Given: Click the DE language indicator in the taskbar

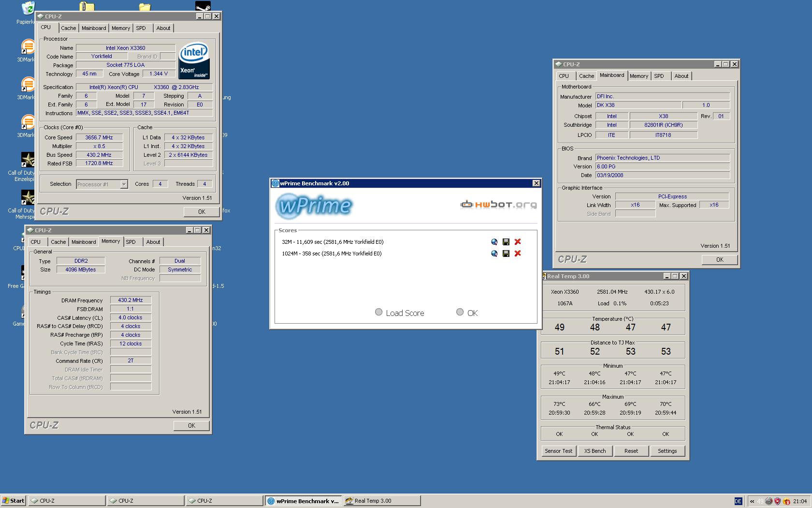Looking at the screenshot, I should pyautogui.click(x=738, y=501).
